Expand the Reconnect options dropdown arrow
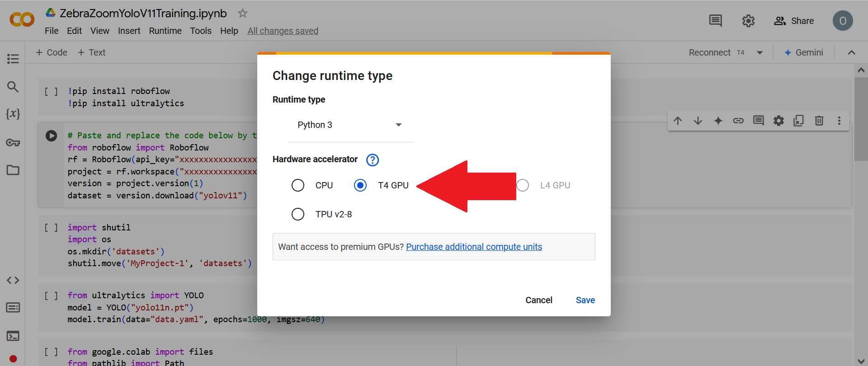This screenshot has width=868, height=366. click(760, 53)
